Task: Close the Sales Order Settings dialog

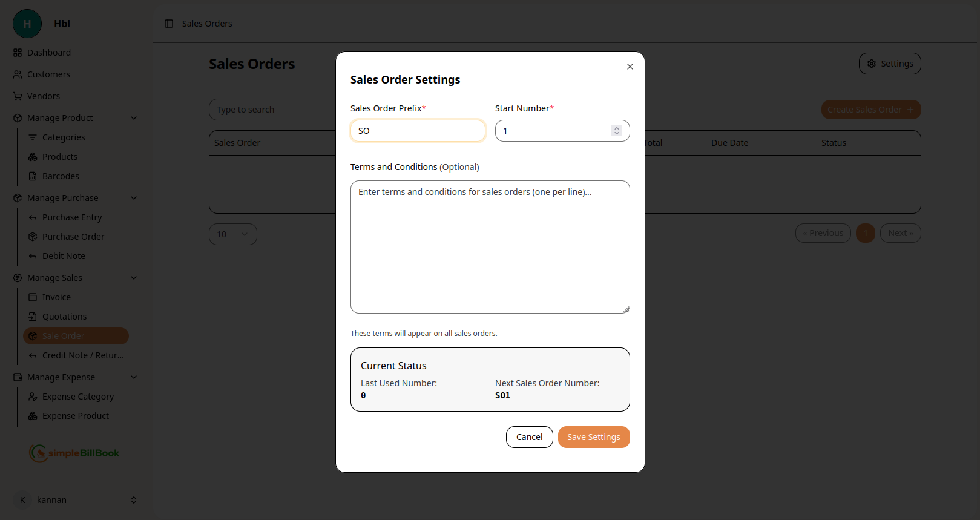Action: 630,67
